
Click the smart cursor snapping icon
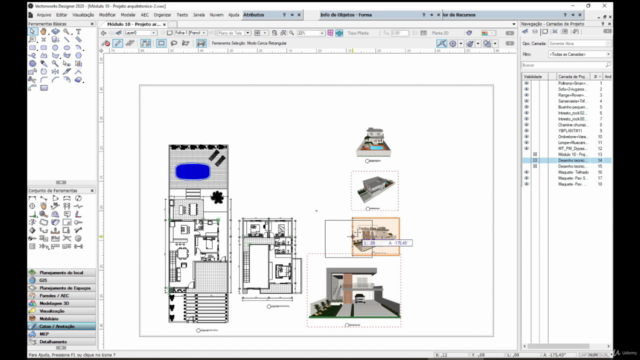pos(442,43)
